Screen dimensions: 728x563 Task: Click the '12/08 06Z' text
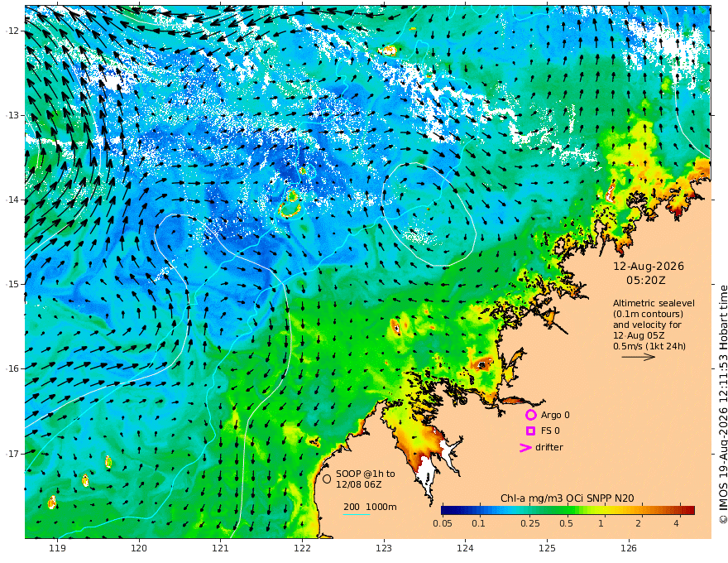[x=359, y=484]
